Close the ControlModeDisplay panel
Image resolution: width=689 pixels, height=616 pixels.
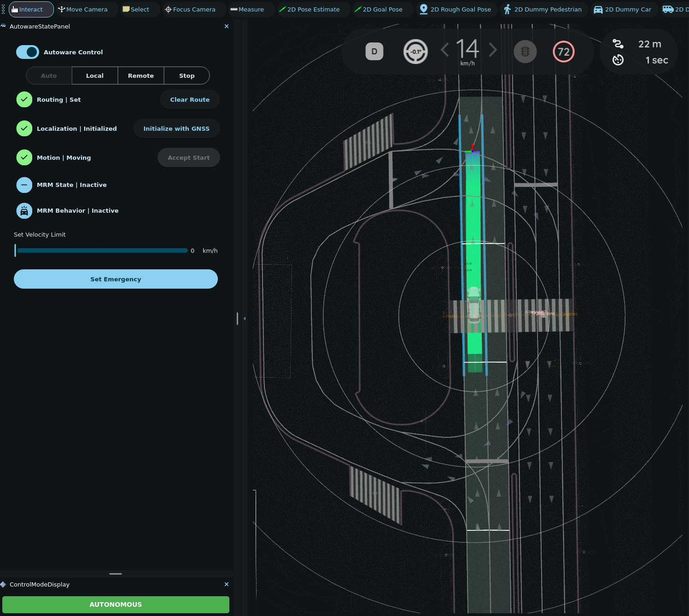pos(226,584)
